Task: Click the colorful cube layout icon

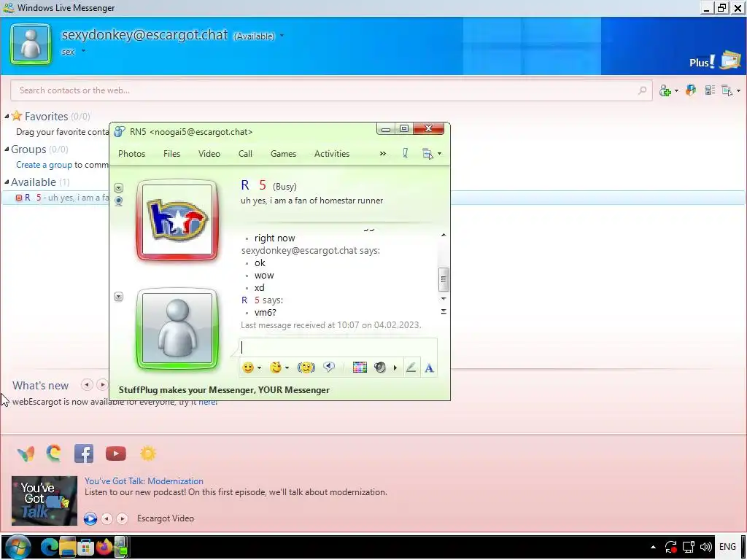Action: [x=691, y=90]
